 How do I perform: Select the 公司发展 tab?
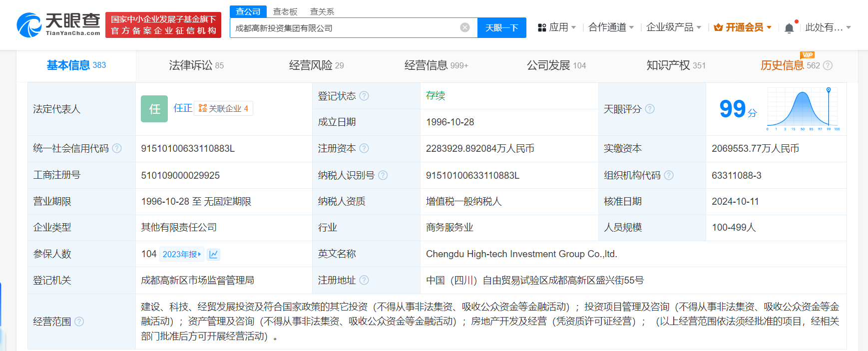[x=556, y=65]
